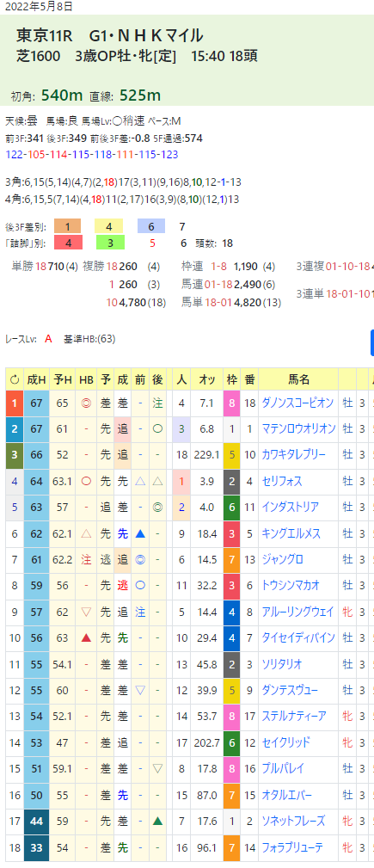This screenshot has height=868, width=374.
Task: Click the レースLv A rating
Action: pos(48,339)
